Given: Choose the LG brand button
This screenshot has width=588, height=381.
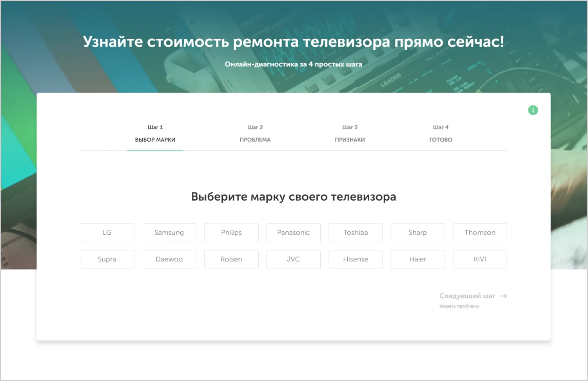Looking at the screenshot, I should (107, 233).
